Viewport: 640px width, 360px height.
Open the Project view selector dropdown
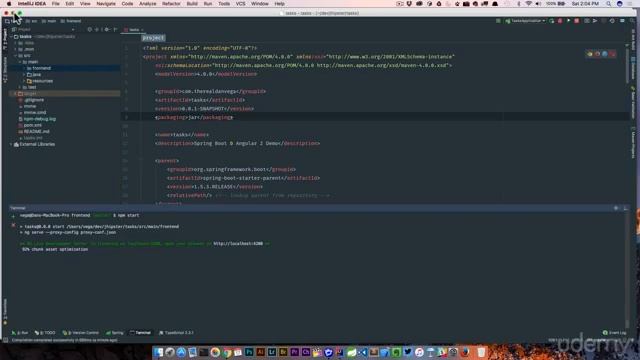43,29
